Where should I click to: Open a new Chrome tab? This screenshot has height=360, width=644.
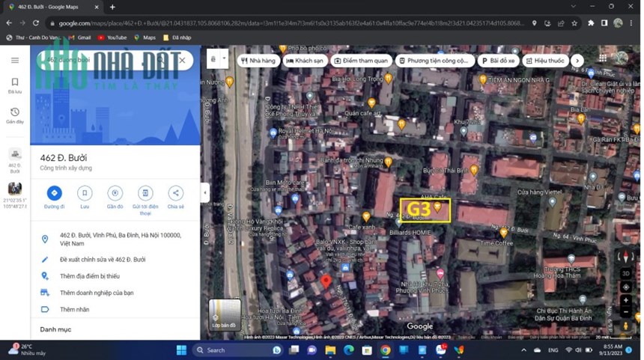coord(112,7)
